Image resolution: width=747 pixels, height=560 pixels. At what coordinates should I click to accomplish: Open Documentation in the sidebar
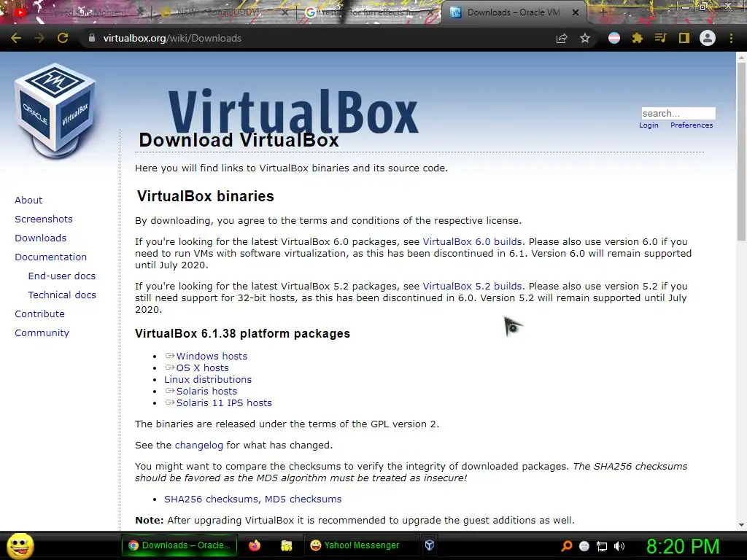pyautogui.click(x=51, y=257)
